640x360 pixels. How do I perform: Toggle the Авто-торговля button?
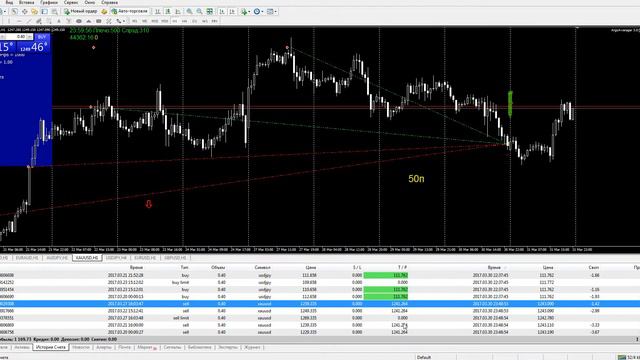(x=129, y=11)
